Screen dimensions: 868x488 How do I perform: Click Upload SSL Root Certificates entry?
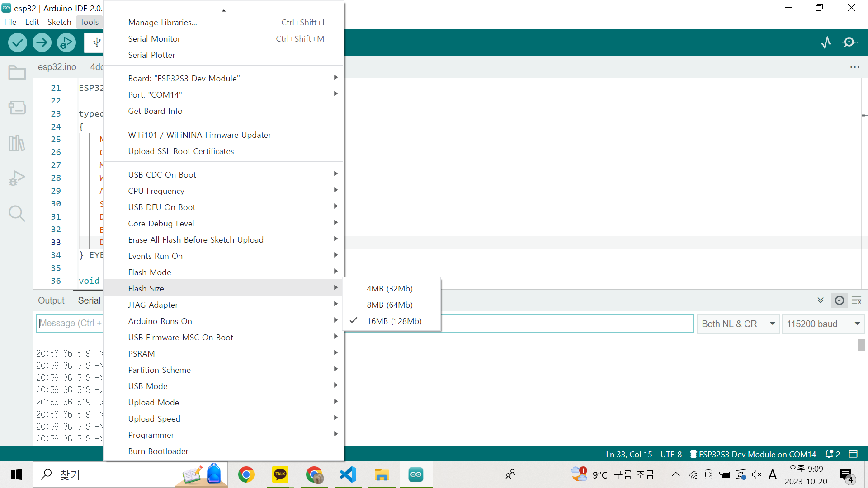coord(224,151)
